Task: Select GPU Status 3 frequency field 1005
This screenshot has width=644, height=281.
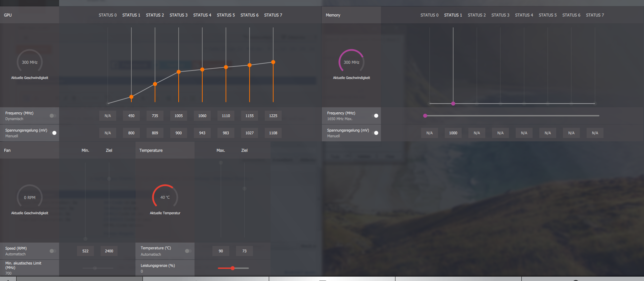Action: (179, 116)
